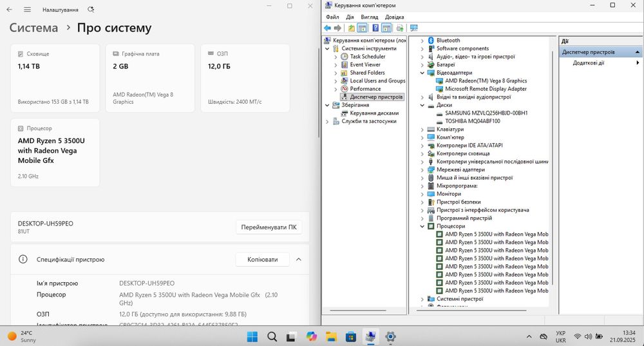The image size is (644, 346).
Task: Open the Вигляд menu
Action: pyautogui.click(x=369, y=17)
